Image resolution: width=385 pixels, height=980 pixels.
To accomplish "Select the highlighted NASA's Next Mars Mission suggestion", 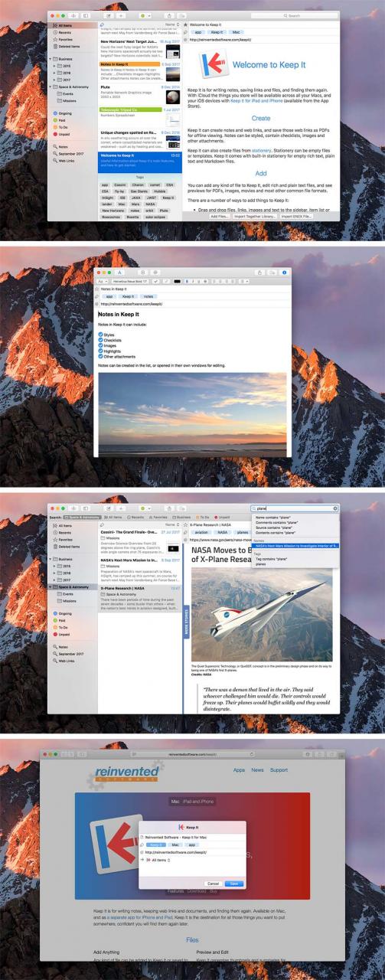I will (295, 545).
